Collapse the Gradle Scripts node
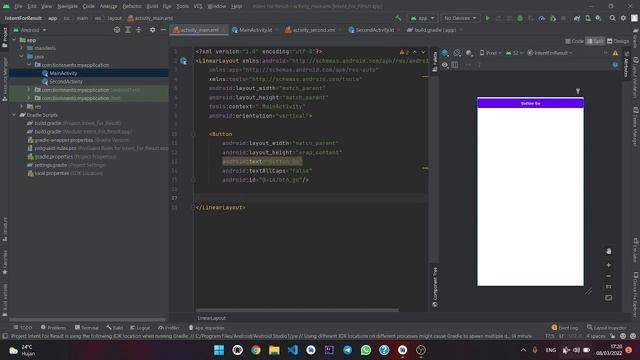640x360 pixels. 15,115
